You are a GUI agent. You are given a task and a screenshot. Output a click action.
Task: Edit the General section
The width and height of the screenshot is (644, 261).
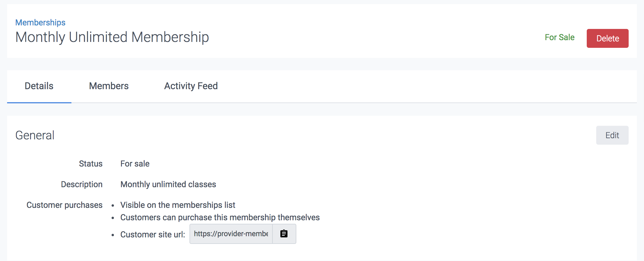(x=612, y=135)
